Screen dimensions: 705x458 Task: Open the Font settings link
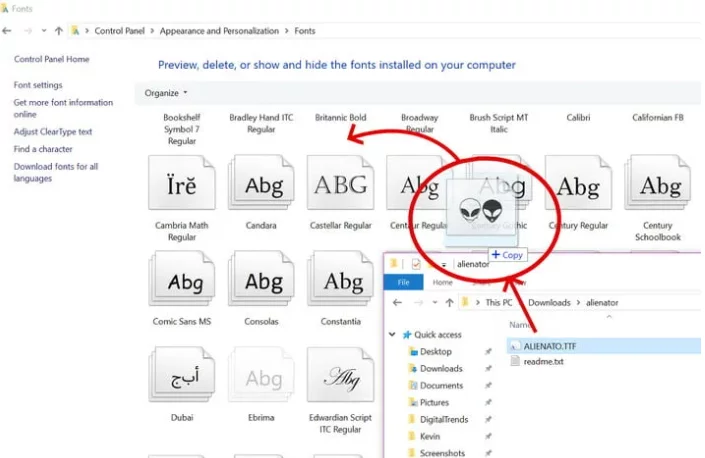pos(38,85)
